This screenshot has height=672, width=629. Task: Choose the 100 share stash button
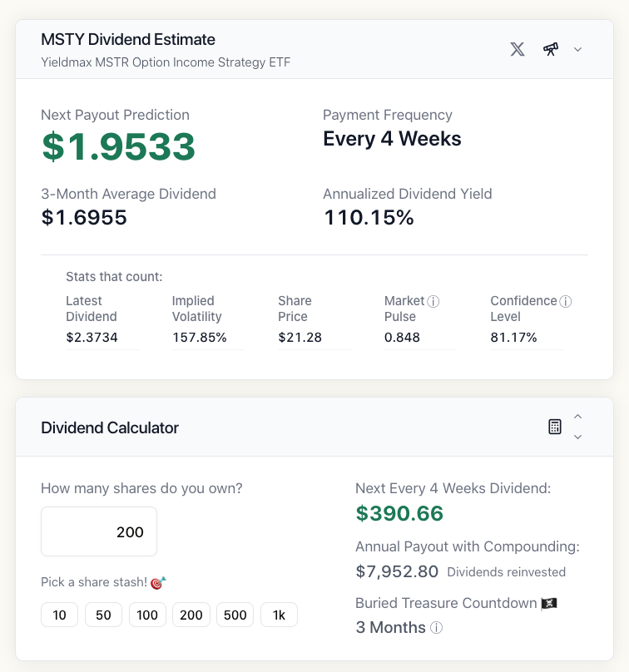(x=147, y=615)
